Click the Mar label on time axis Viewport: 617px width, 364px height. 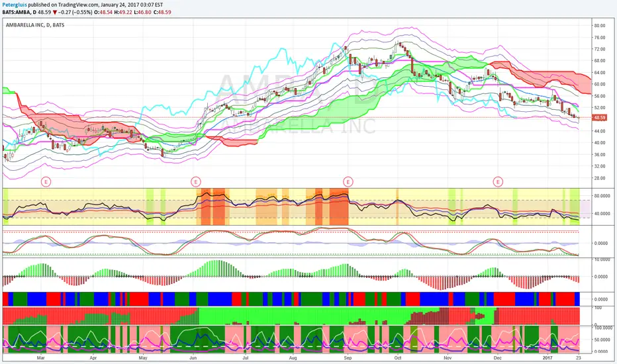(40, 358)
